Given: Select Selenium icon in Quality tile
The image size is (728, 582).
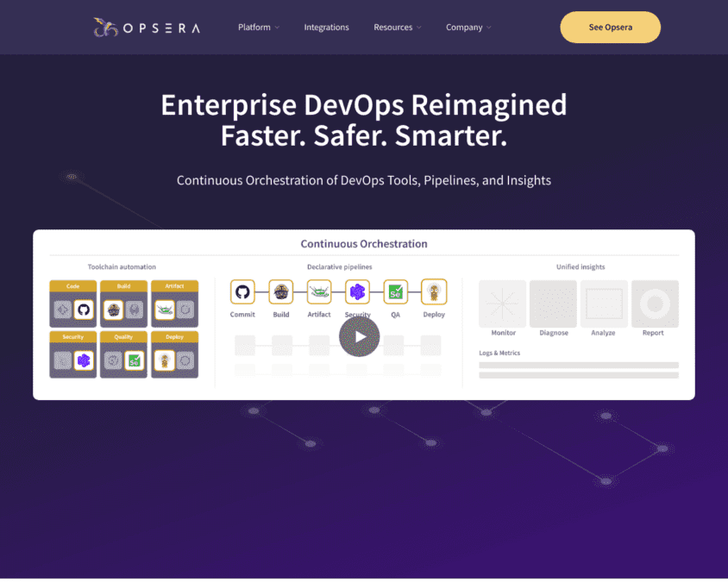Looking at the screenshot, I should click(135, 360).
